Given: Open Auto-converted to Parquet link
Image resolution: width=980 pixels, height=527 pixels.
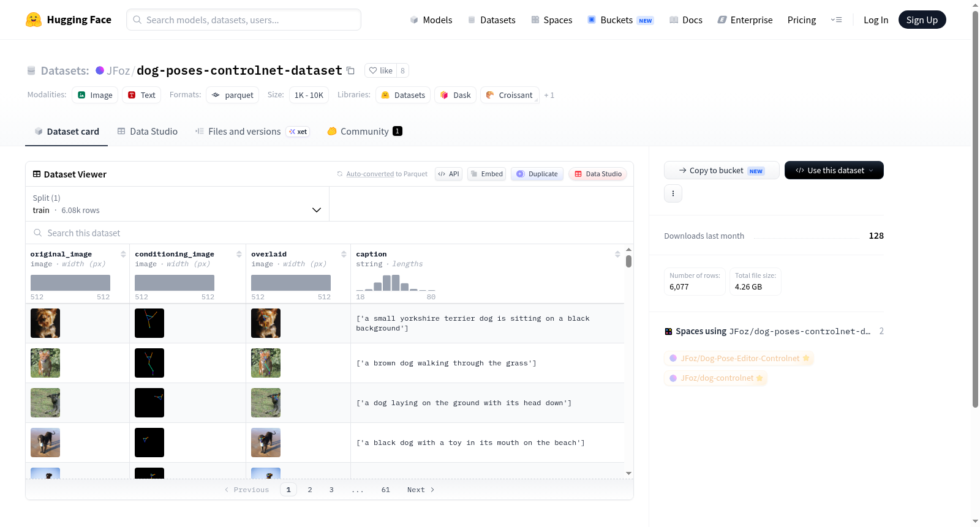Looking at the screenshot, I should point(370,174).
